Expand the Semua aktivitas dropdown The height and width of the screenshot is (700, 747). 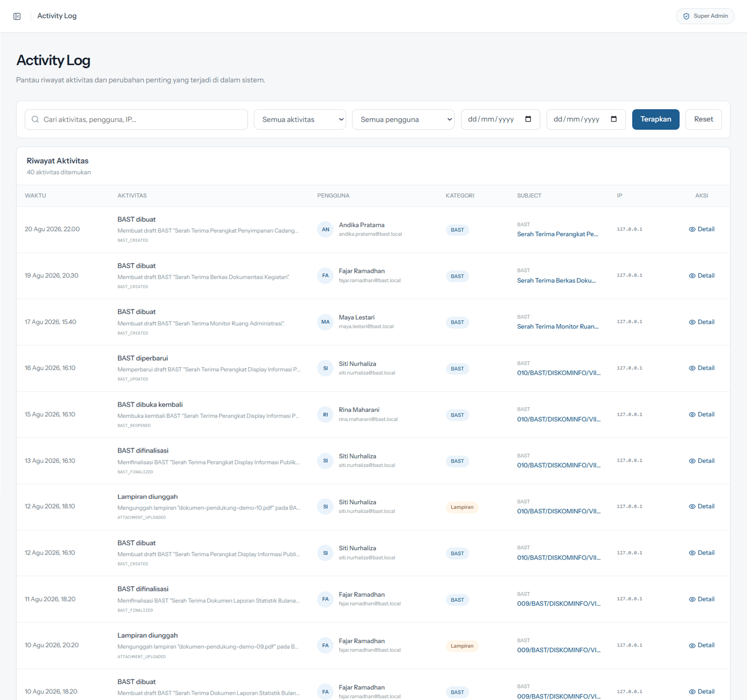coord(300,119)
